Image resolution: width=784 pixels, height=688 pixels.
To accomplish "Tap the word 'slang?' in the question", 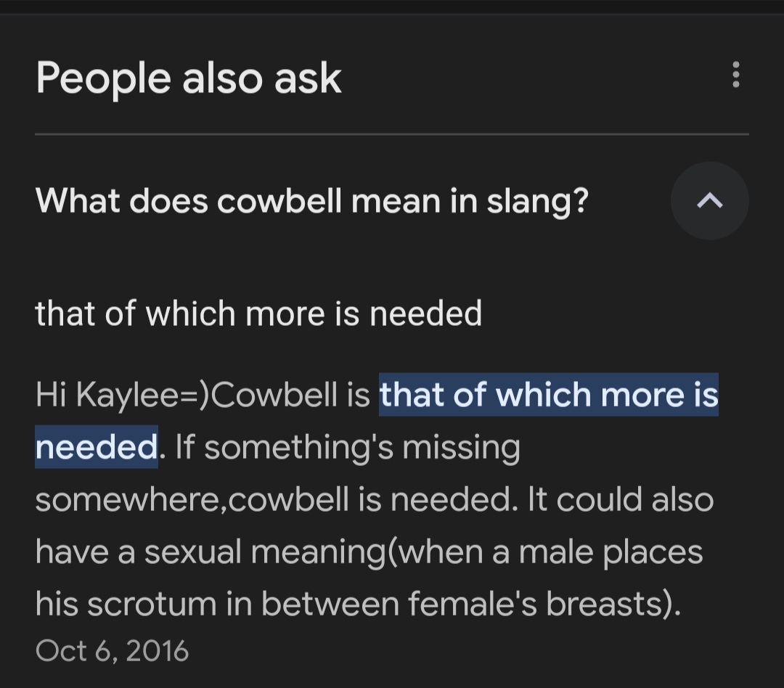I will click(x=537, y=202).
